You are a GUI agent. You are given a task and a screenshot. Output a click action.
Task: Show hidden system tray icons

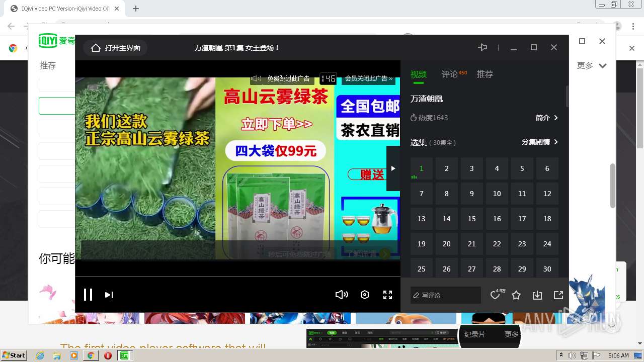pos(561,355)
